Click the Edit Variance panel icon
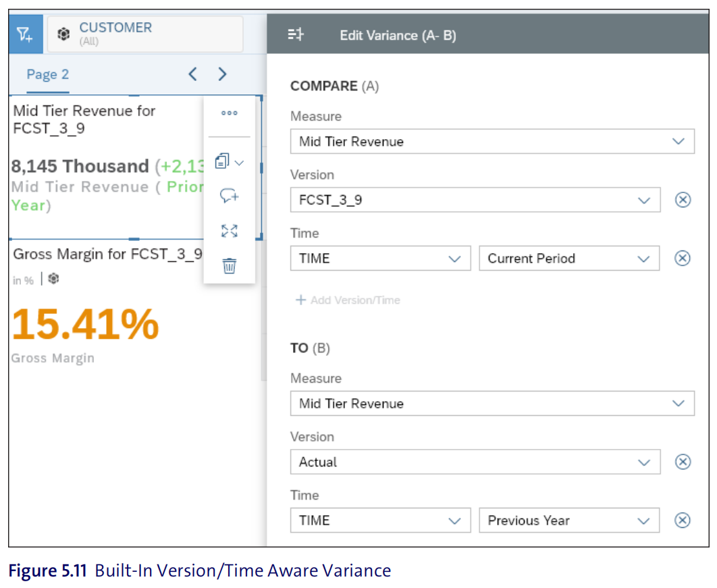This screenshot has width=717, height=588. (296, 34)
